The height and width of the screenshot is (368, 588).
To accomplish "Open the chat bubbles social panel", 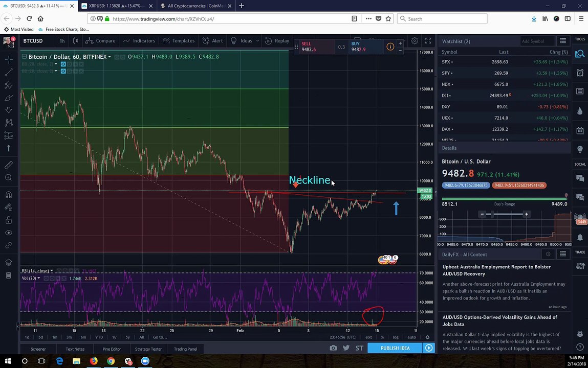I will tap(580, 178).
